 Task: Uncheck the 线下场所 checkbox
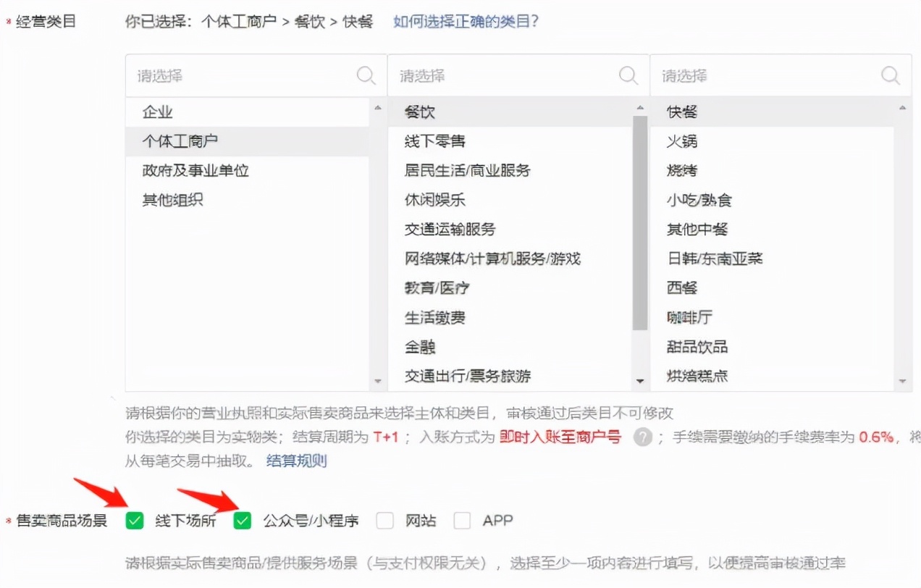[133, 520]
